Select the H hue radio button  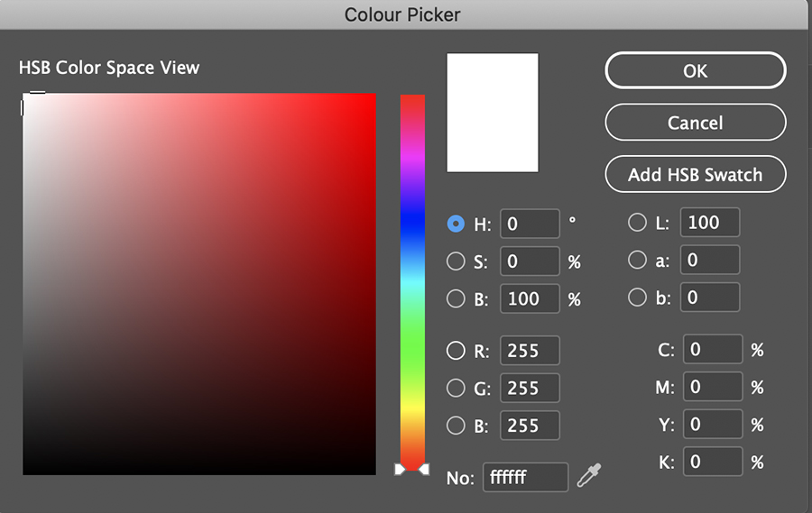coord(457,224)
